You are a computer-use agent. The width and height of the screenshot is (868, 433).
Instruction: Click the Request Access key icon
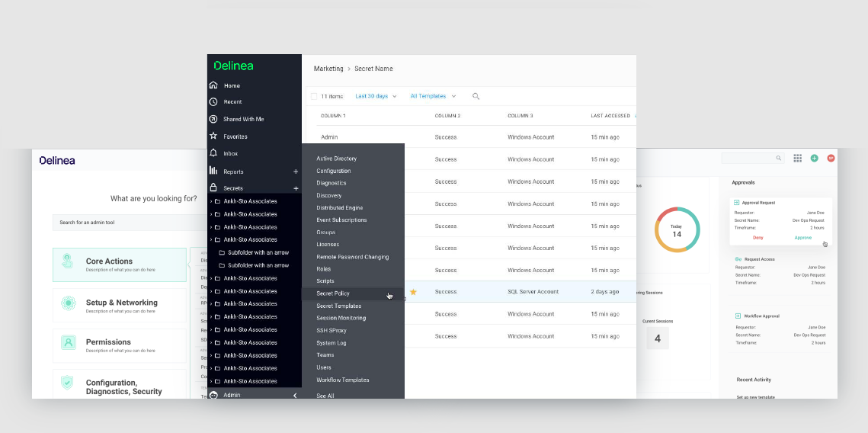pyautogui.click(x=738, y=259)
